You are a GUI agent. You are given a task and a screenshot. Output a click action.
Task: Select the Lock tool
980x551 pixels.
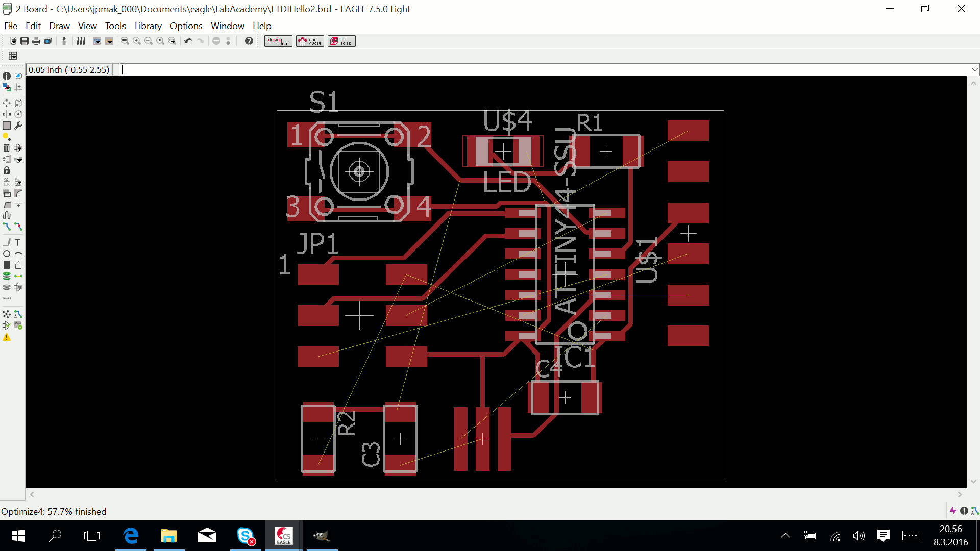coord(7,170)
